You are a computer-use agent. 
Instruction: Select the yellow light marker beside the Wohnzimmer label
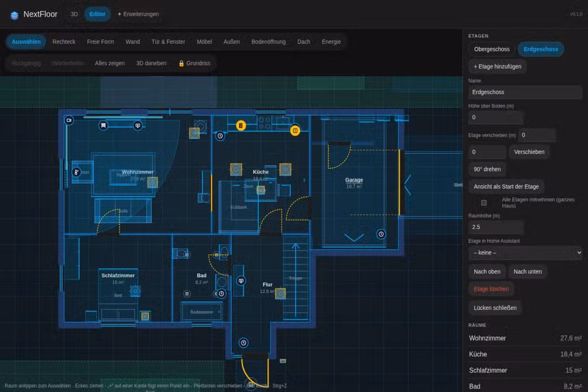152,183
